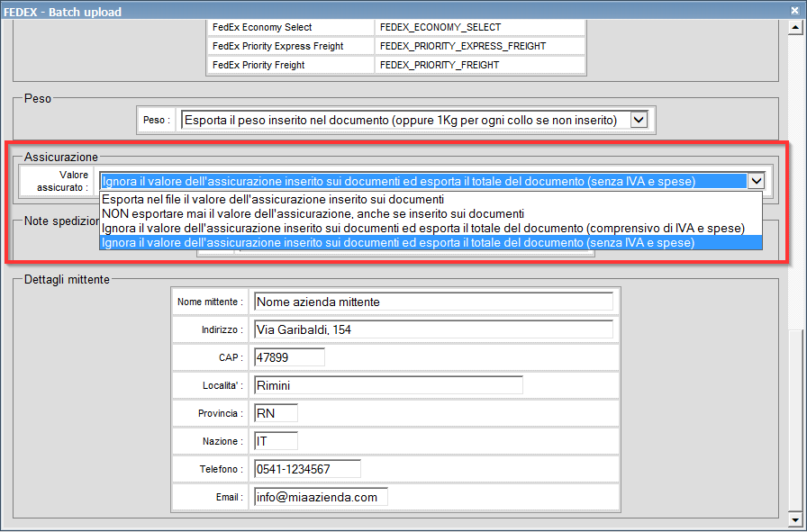This screenshot has width=807, height=532.
Task: Click the scrollbar up arrow
Action: click(793, 29)
